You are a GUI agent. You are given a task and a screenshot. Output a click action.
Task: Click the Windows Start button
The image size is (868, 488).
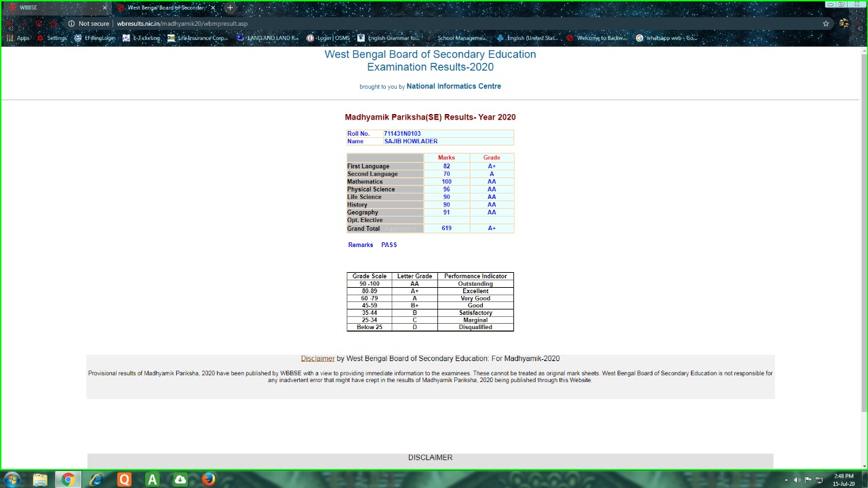[12, 479]
